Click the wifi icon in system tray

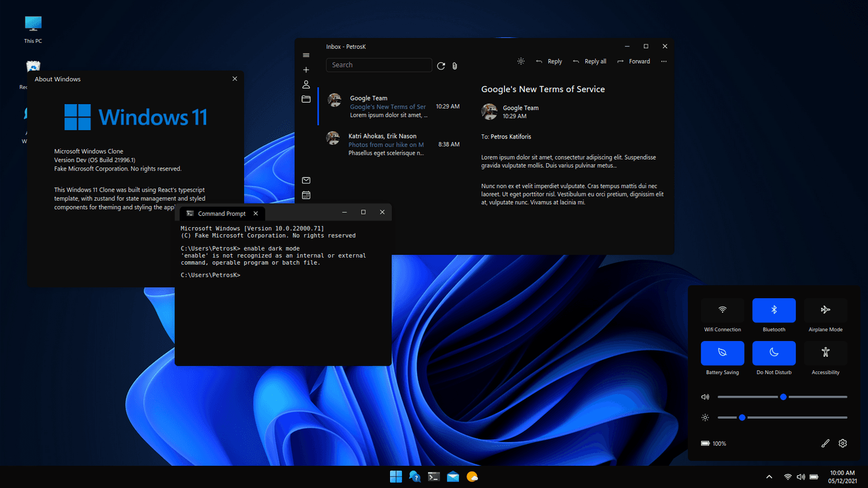coord(788,477)
